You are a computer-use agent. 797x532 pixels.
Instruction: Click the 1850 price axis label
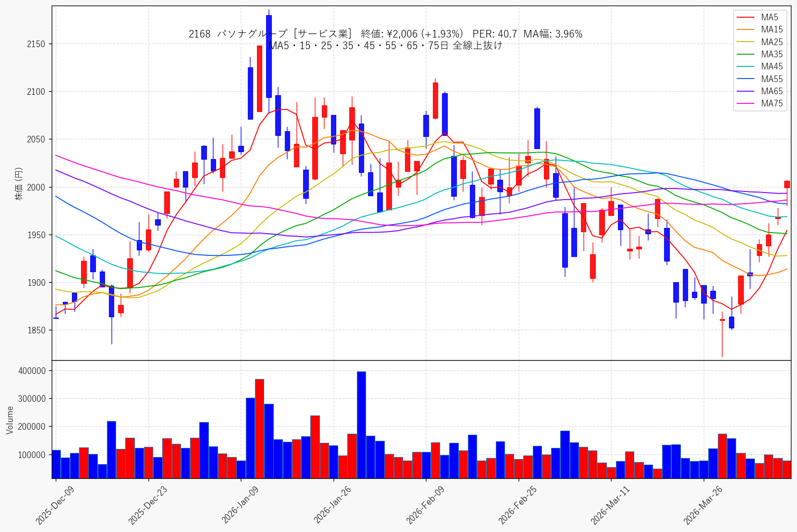coord(35,330)
